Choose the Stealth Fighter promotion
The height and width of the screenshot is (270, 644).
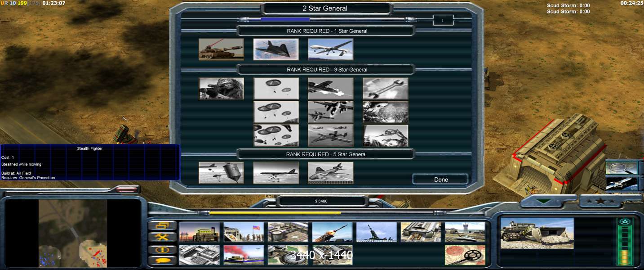click(x=276, y=49)
